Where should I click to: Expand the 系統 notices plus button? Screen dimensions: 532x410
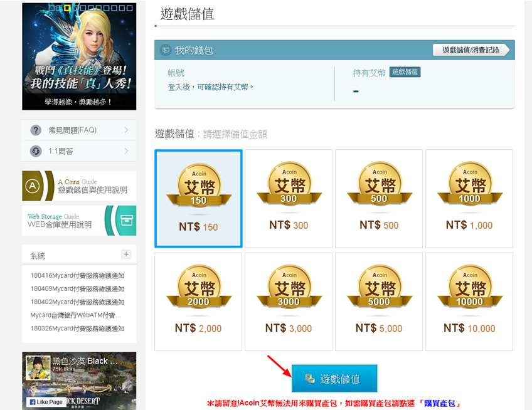click(x=126, y=255)
